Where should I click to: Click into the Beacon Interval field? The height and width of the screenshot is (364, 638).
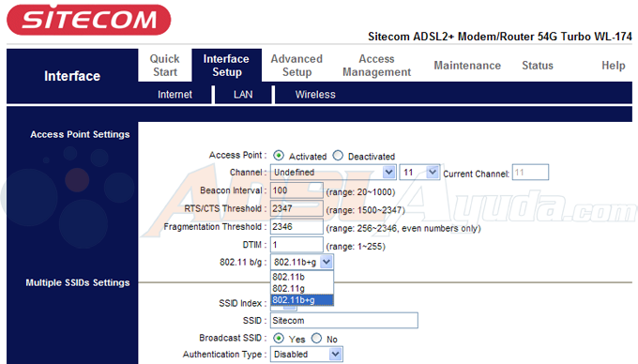[x=296, y=190]
